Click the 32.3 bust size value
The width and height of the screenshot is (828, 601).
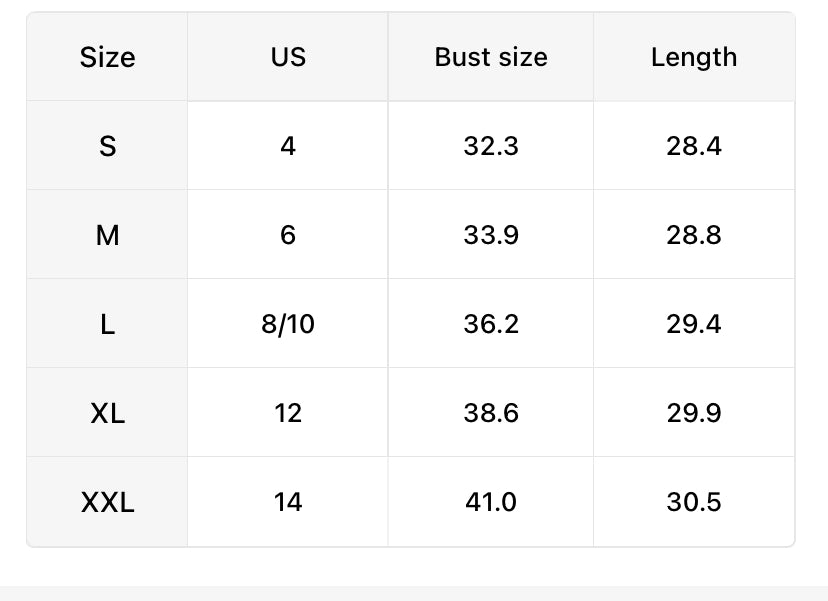[x=491, y=146]
